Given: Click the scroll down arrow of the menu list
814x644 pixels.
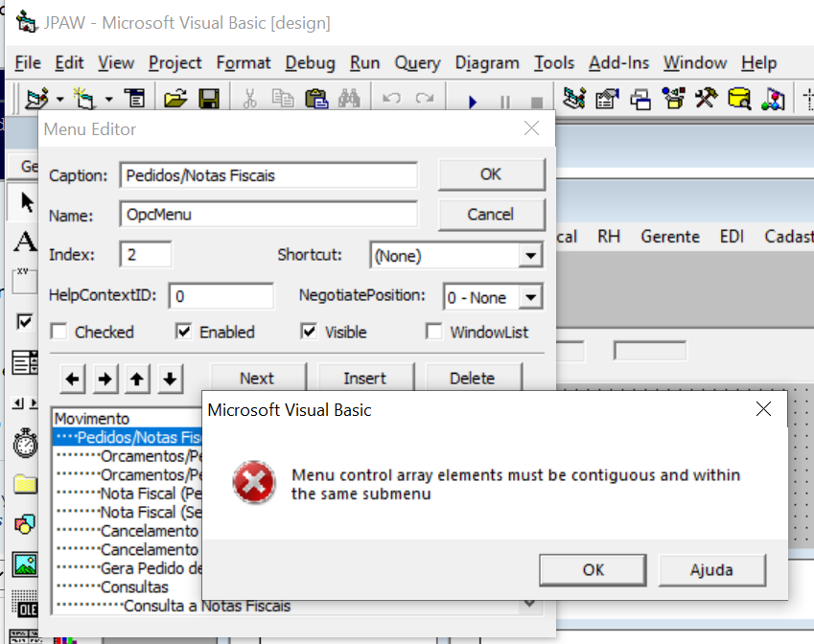Looking at the screenshot, I should [529, 605].
